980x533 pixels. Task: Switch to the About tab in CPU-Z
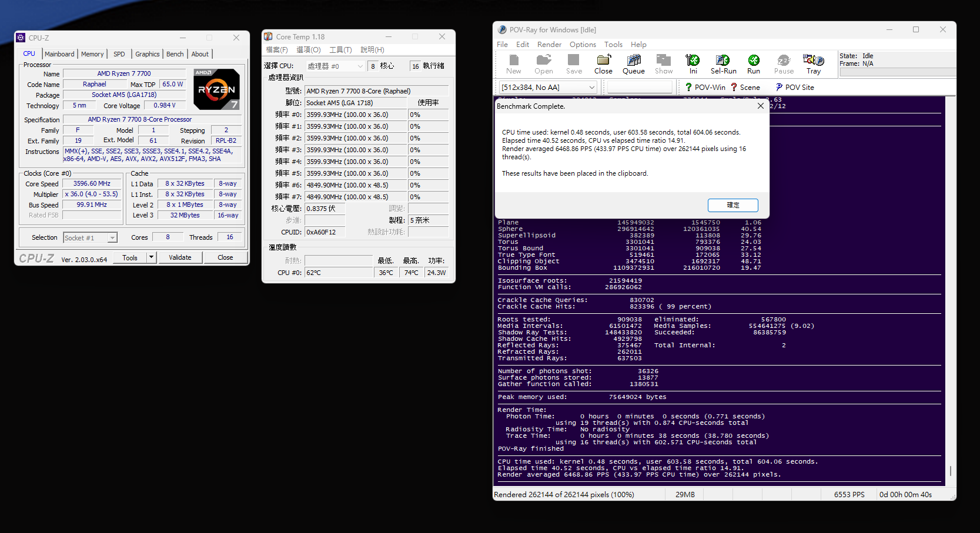pyautogui.click(x=200, y=54)
